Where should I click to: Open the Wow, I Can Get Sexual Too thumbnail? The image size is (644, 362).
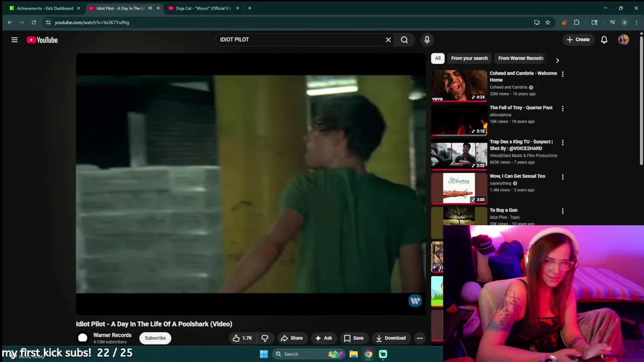tap(459, 188)
